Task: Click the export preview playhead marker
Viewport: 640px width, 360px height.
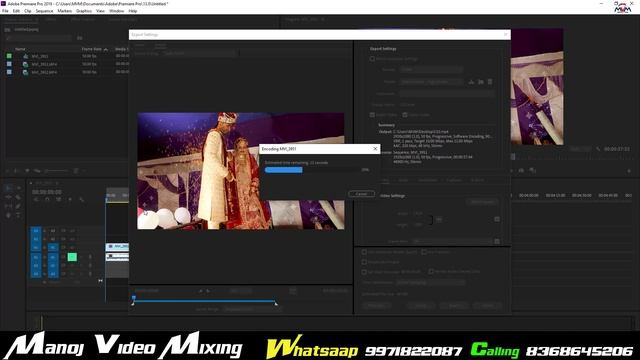Action: click(133, 298)
